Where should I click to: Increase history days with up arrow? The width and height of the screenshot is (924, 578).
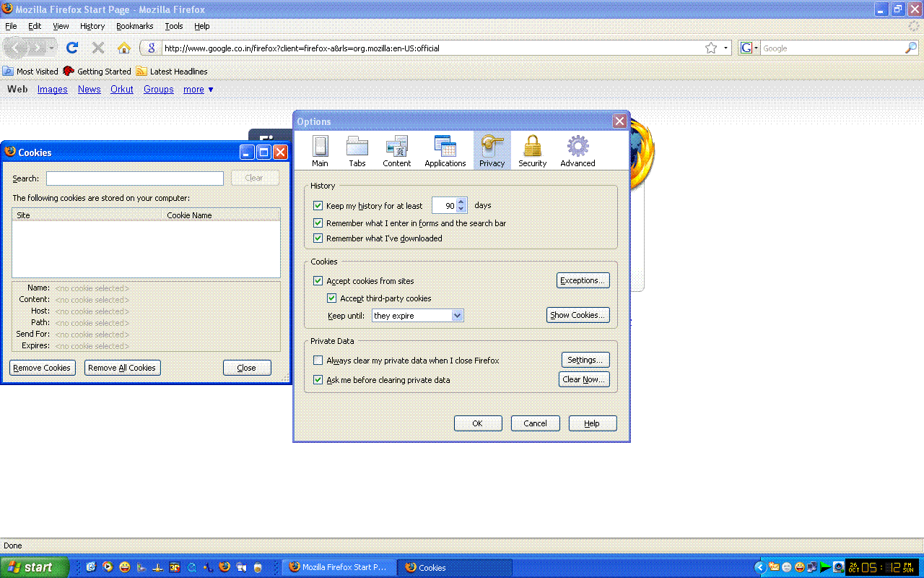462,202
